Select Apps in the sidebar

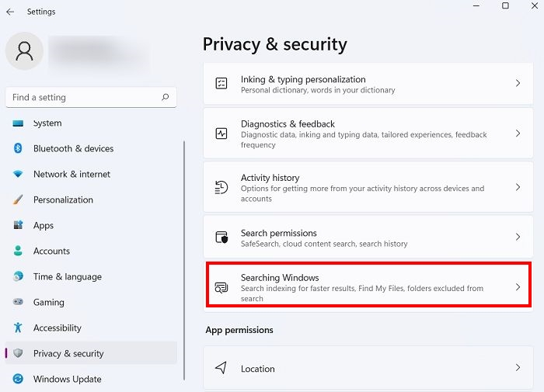click(x=91, y=225)
